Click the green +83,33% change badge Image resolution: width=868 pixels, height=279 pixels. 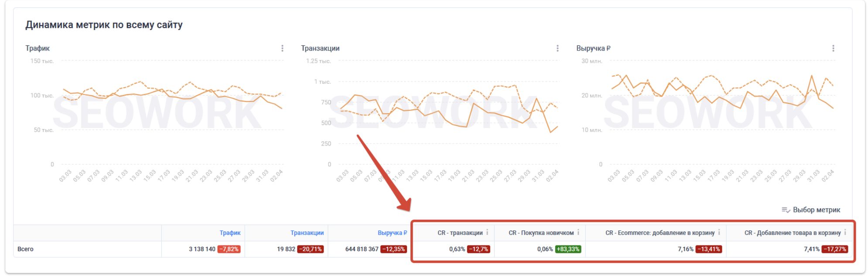568,249
